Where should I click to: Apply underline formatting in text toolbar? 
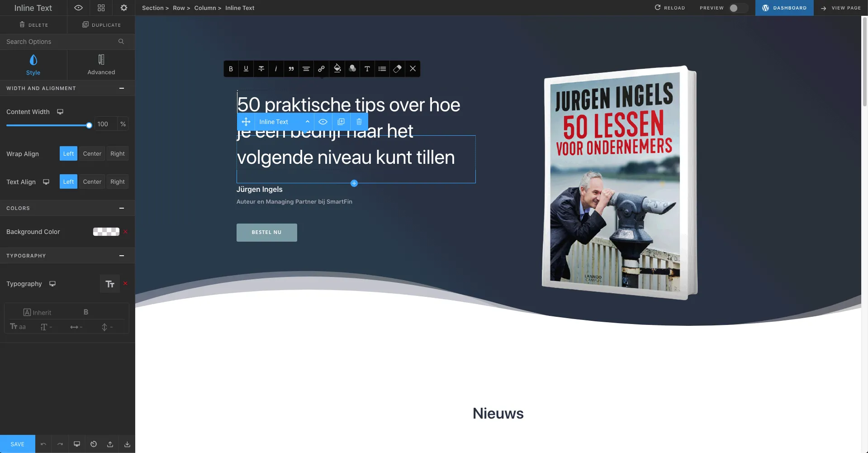click(x=246, y=69)
